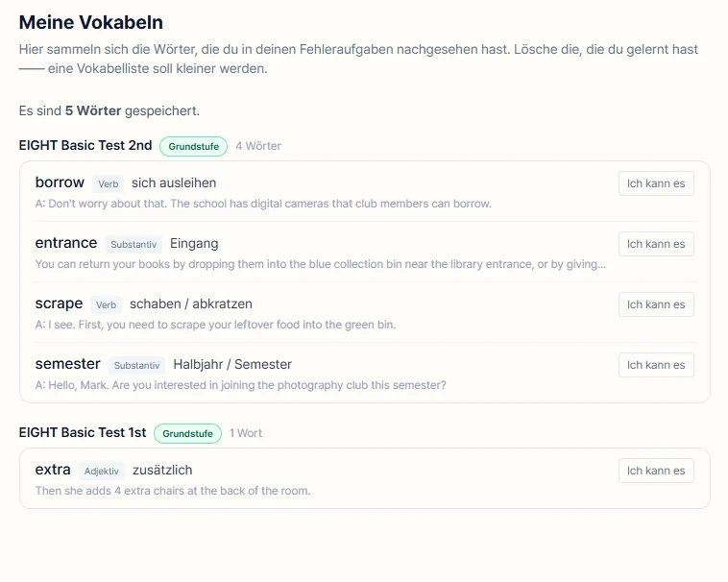Image resolution: width=728 pixels, height=582 pixels.
Task: Remove 'scrape' via its Ich kann es button
Action: click(x=656, y=304)
